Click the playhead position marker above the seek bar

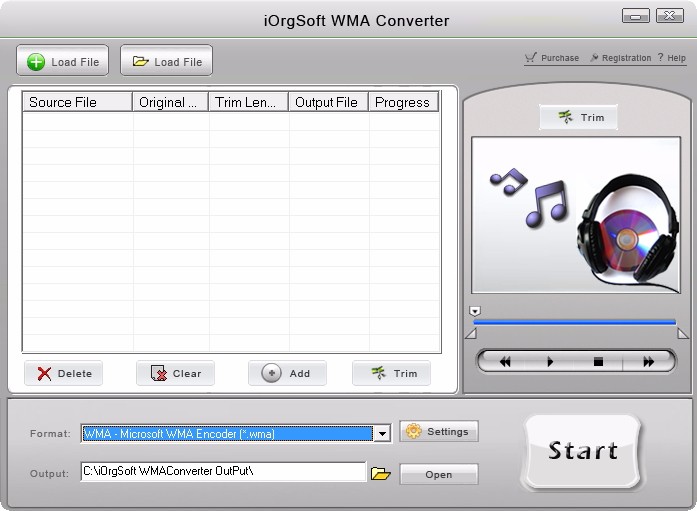(475, 311)
